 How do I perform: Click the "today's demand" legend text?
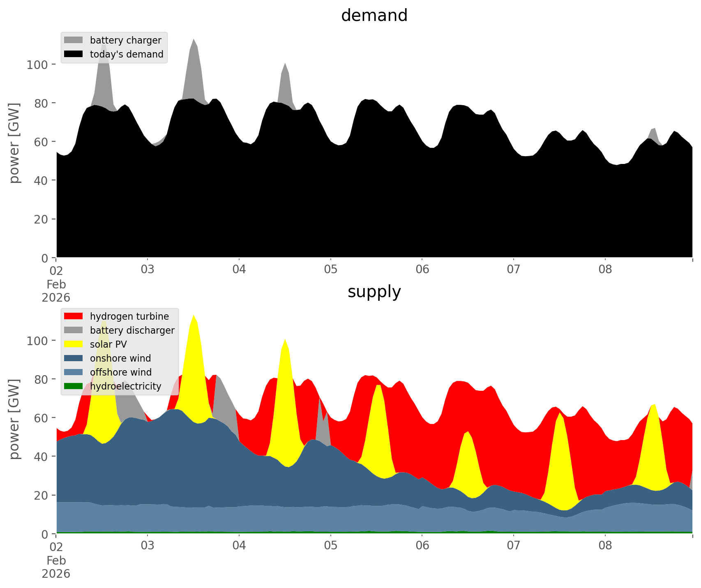[x=127, y=54]
